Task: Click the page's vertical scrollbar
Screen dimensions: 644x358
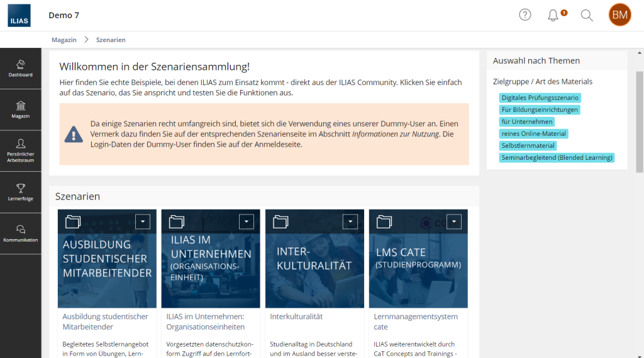Action: pyautogui.click(x=640, y=126)
